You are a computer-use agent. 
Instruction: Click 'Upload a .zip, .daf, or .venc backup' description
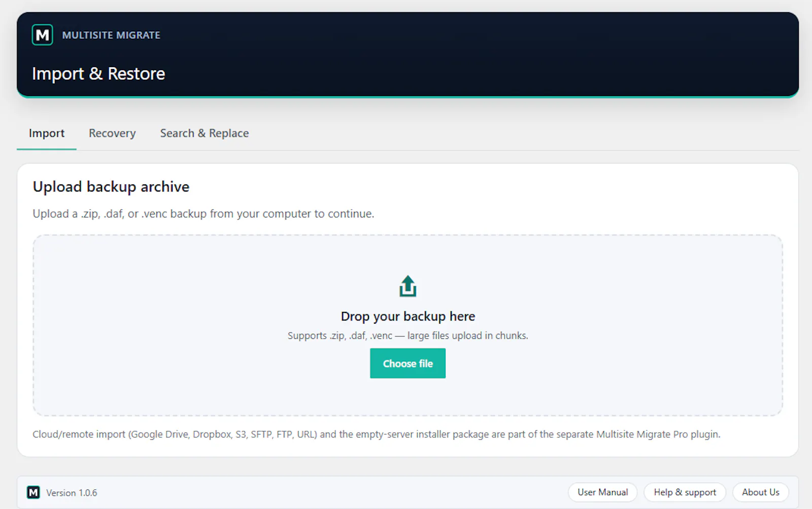click(204, 214)
